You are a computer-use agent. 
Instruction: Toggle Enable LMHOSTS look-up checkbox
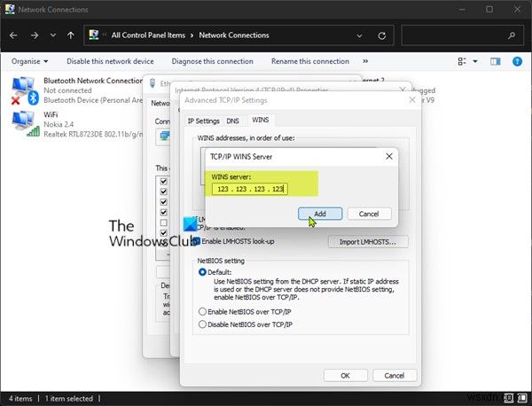click(x=195, y=242)
